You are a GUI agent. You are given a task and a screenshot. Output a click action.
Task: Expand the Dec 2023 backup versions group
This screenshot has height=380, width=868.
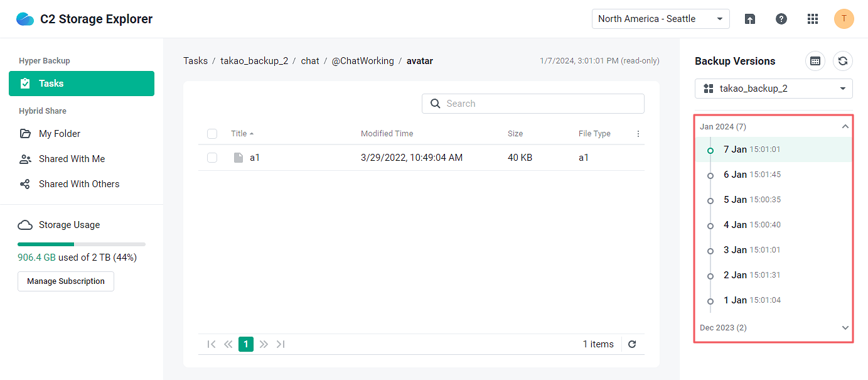[845, 327]
